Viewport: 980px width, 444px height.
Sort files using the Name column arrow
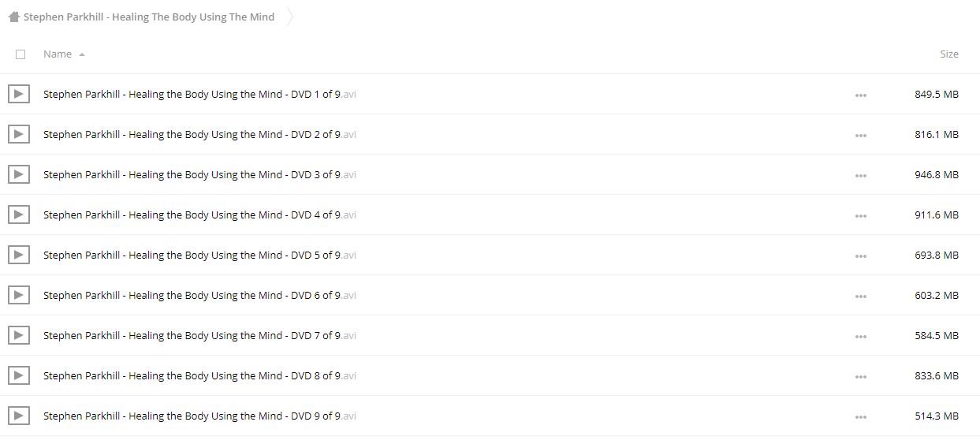(x=82, y=54)
